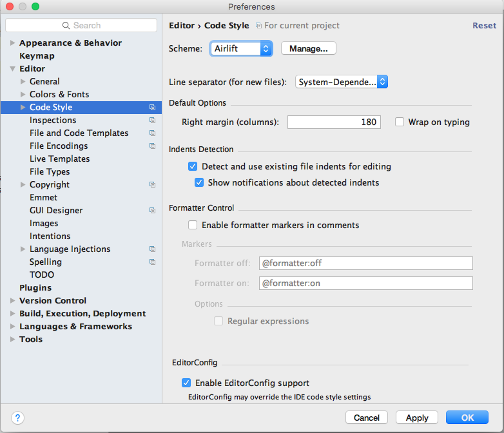Screen dimensions: 504x433
Task: Click project-level icon beside Spelling
Action: pyautogui.click(x=153, y=262)
